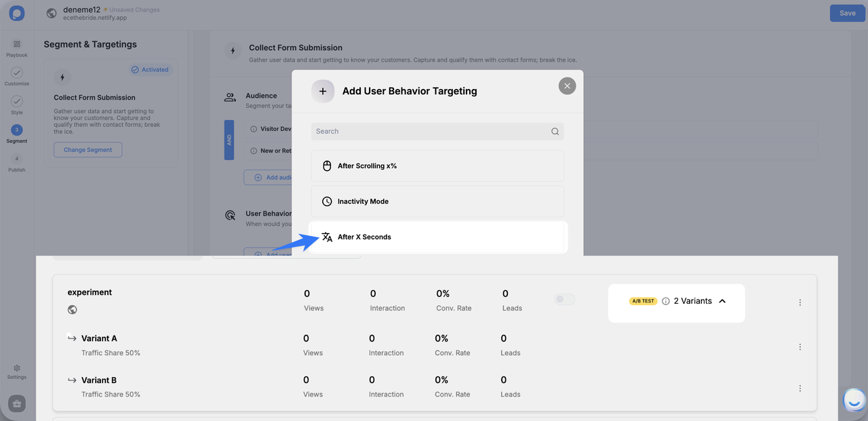Screen dimensions: 868x421
Task: Toggle the experiment campaign switch
Action: point(565,299)
